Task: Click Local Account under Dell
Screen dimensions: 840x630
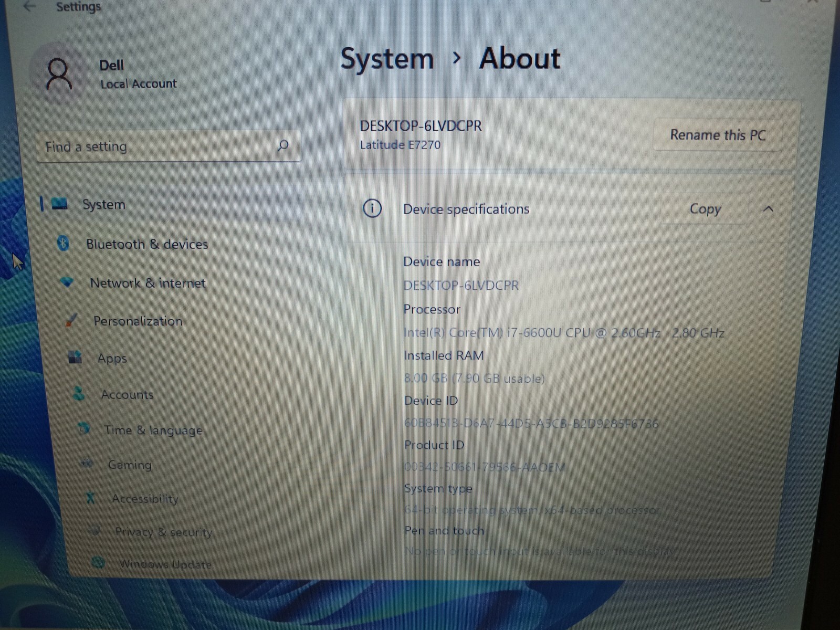Action: tap(139, 84)
